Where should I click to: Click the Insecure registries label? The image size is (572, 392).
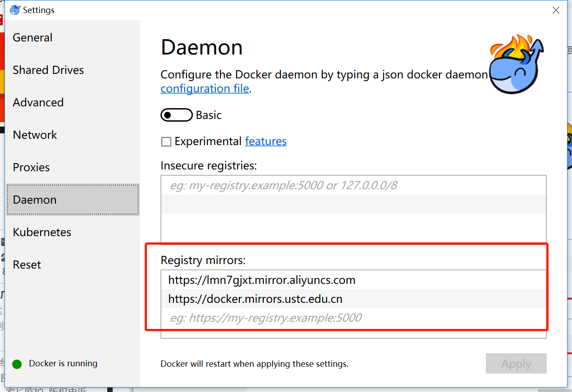209,165
